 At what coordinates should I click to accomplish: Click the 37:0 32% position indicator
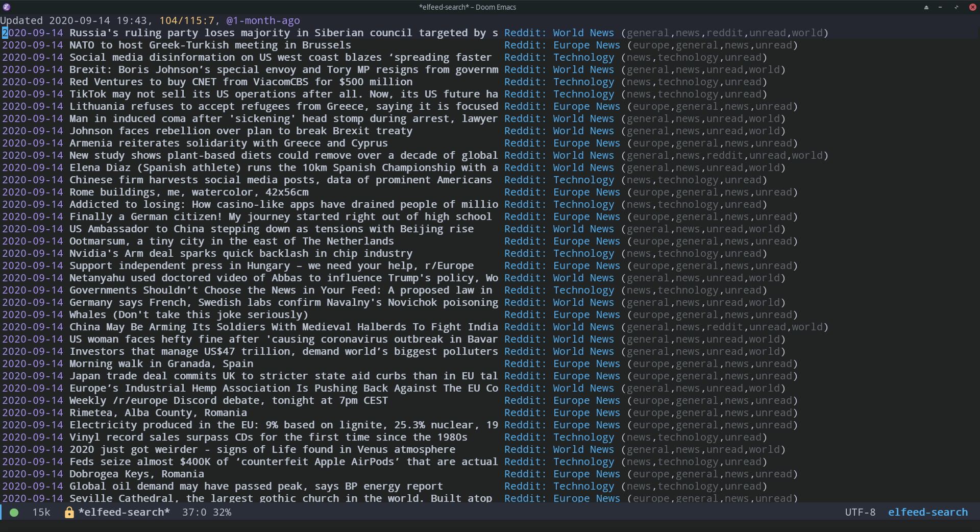(207, 512)
